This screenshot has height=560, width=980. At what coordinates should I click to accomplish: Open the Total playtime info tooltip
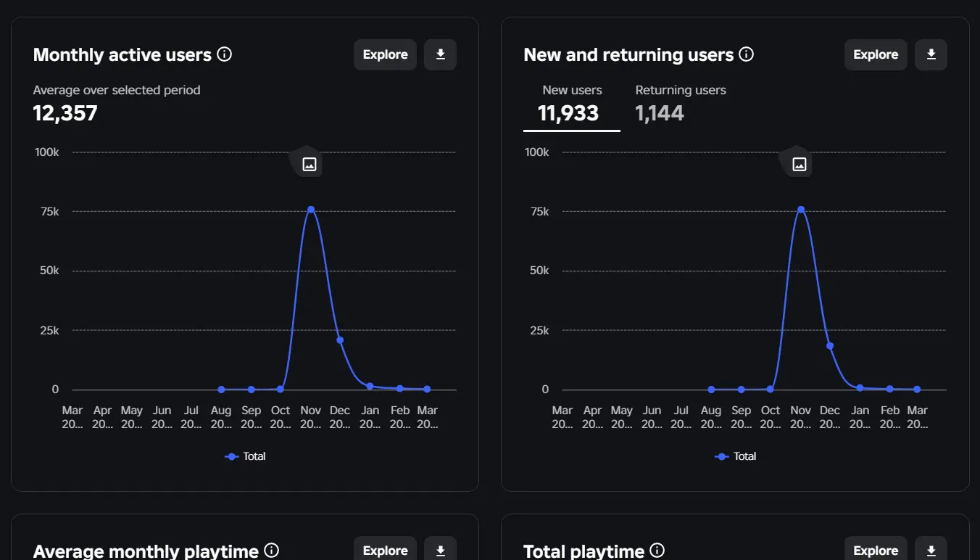coord(657,549)
